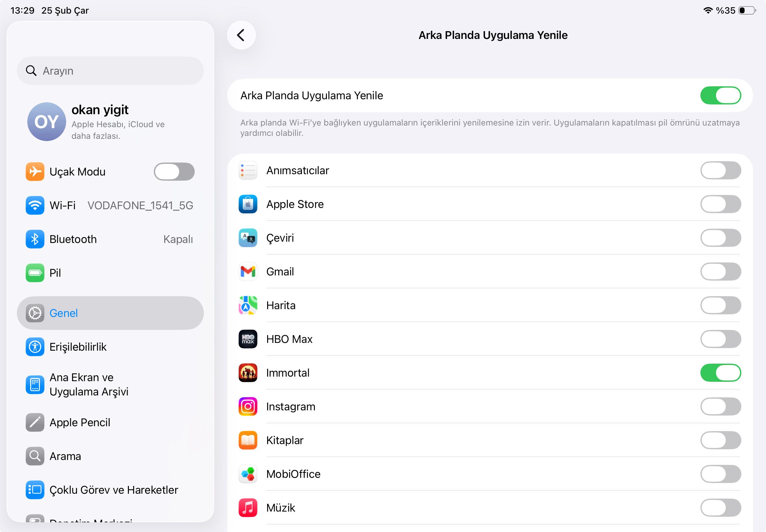The image size is (766, 532).
Task: Tap the Kitaplar books app icon
Action: (248, 440)
